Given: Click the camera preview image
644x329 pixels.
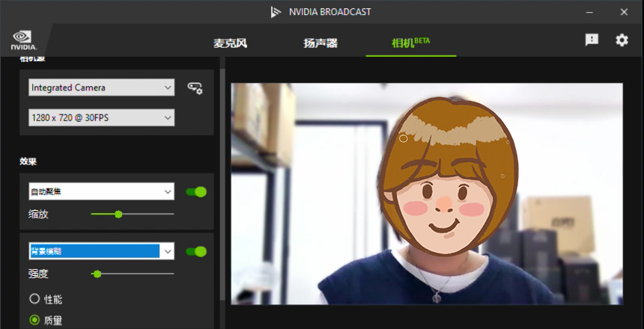Looking at the screenshot, I should point(427,194).
